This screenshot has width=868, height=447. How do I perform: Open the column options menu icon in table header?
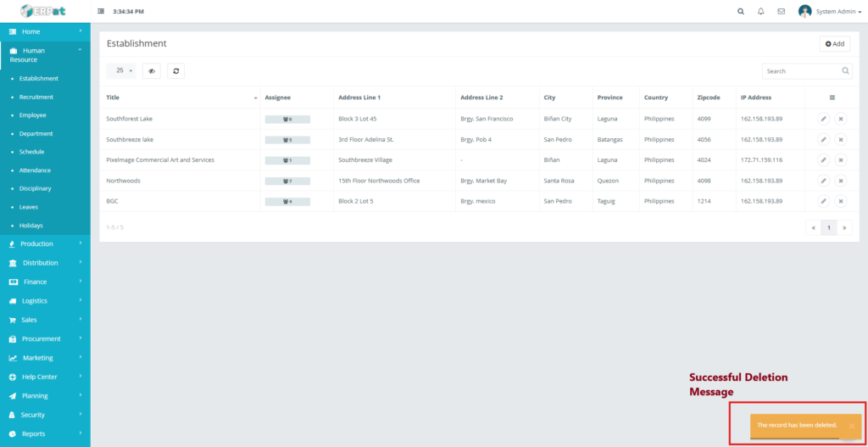pyautogui.click(x=832, y=98)
